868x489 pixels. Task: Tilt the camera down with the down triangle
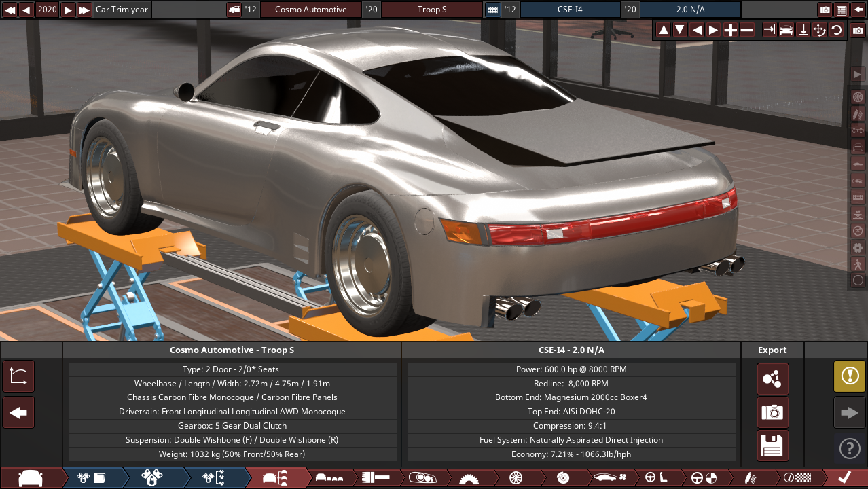tap(680, 30)
